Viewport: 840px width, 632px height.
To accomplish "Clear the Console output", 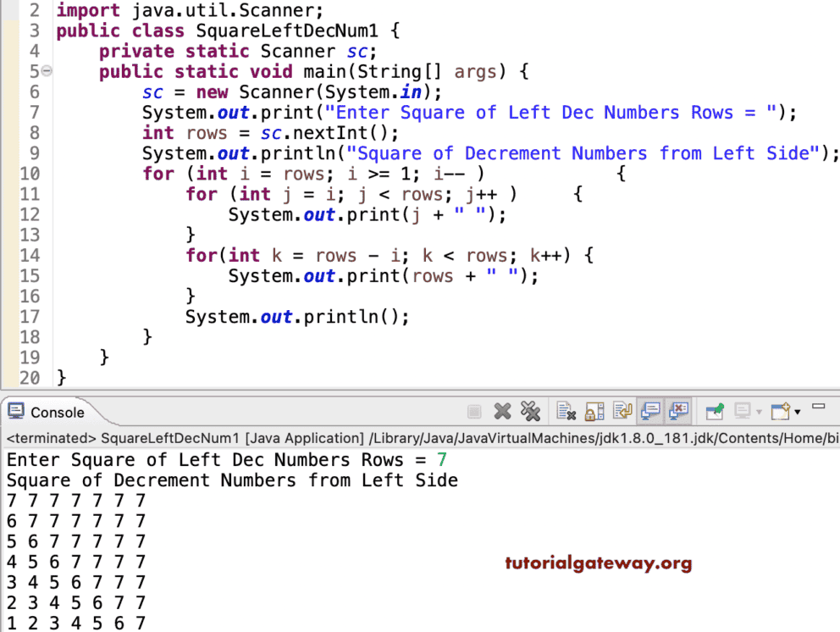I will (x=566, y=411).
